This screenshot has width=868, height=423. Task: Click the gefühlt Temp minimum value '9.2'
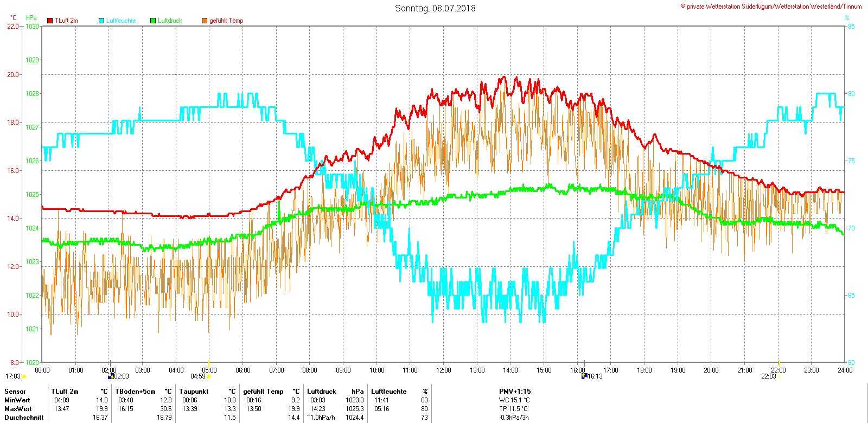pyautogui.click(x=296, y=400)
